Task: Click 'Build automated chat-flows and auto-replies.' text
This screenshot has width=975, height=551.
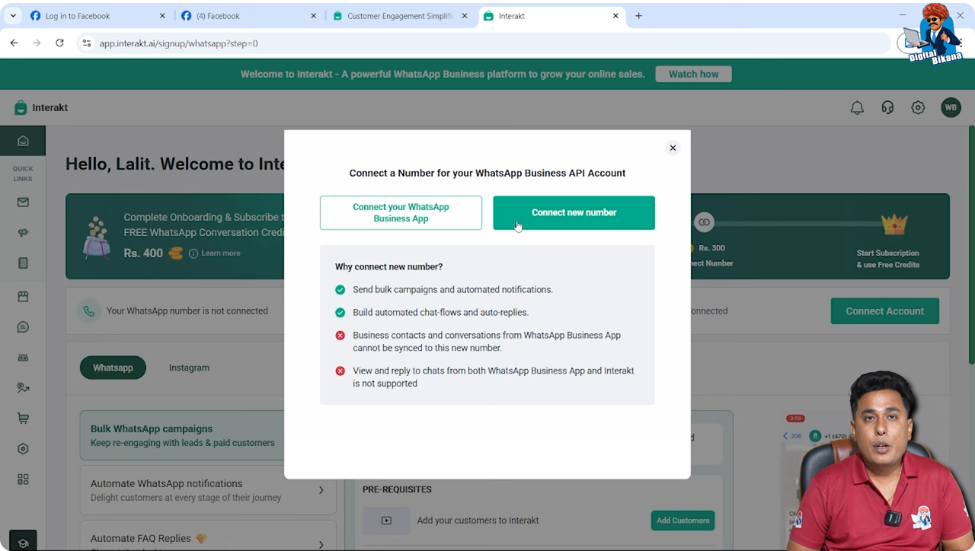Action: click(440, 312)
